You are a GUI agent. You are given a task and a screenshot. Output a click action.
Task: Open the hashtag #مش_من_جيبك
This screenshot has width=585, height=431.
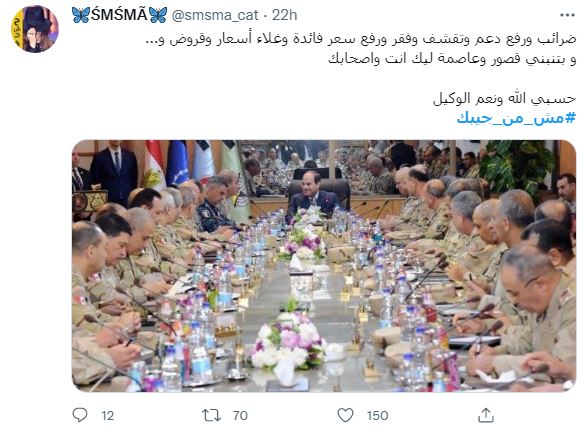516,118
